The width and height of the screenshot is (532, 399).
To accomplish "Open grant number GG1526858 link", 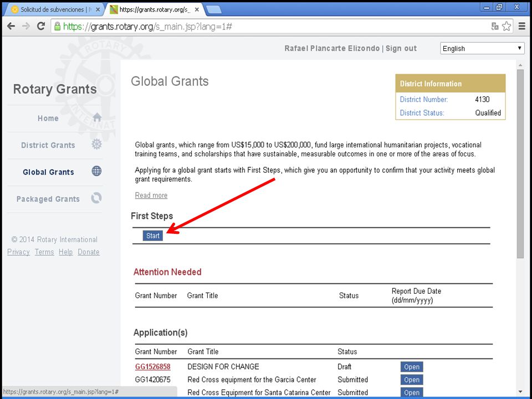I will point(153,367).
